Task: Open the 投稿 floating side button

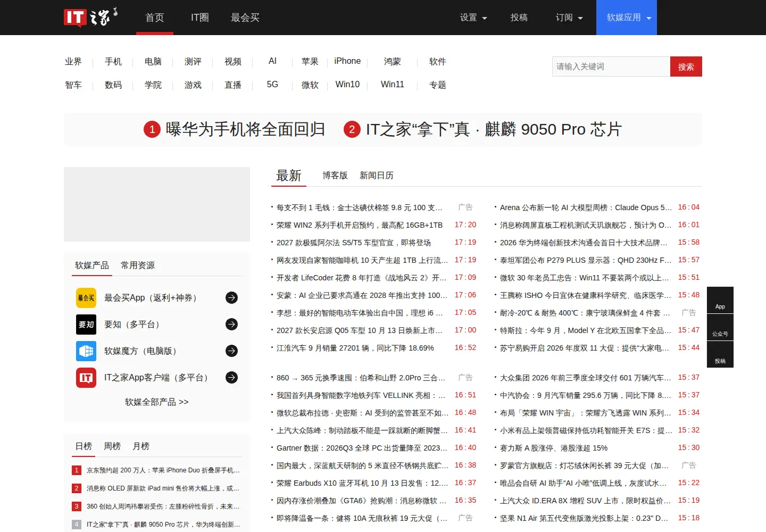Action: click(720, 354)
